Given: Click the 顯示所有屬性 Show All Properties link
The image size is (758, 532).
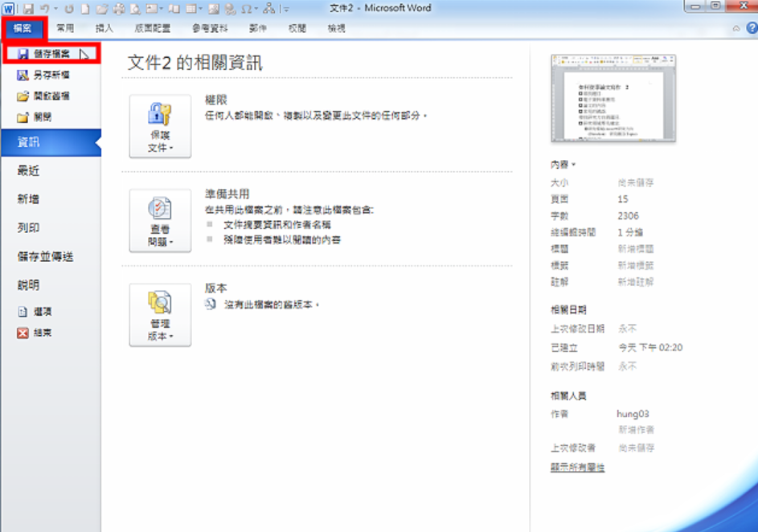Looking at the screenshot, I should (577, 467).
